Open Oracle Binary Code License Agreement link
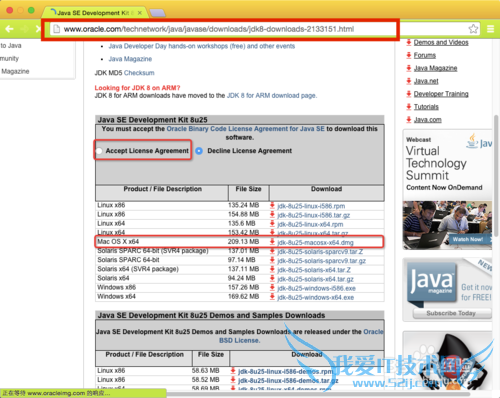 [245, 129]
